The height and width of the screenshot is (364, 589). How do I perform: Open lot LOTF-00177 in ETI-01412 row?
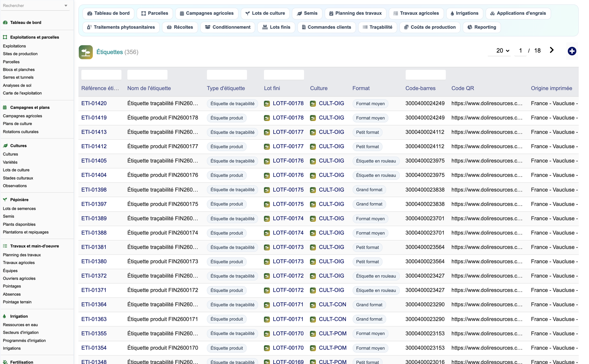[288, 146]
